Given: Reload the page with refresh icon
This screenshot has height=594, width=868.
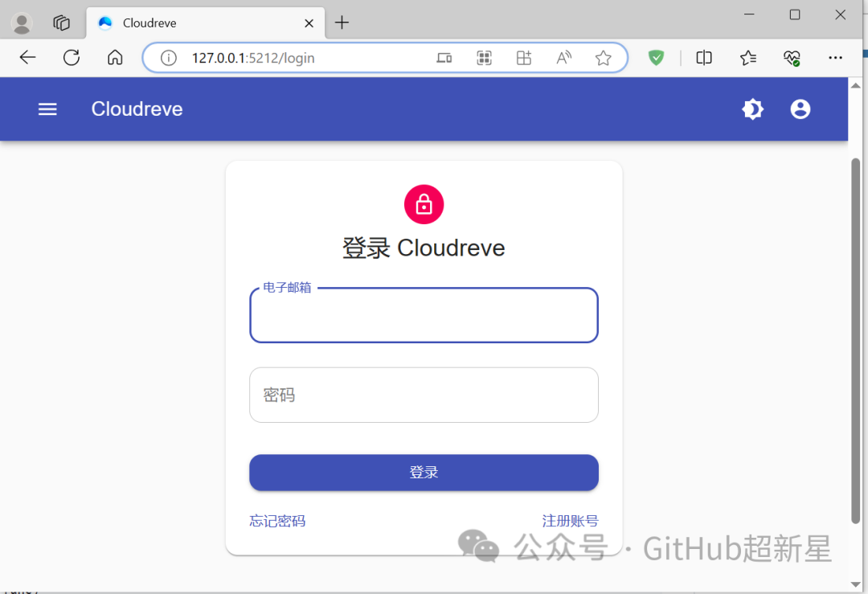Looking at the screenshot, I should point(72,58).
